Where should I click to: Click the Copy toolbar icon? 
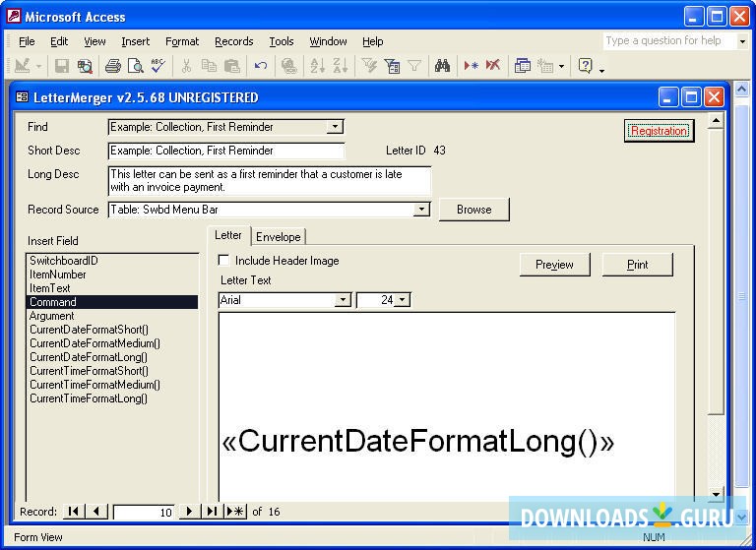pyautogui.click(x=209, y=66)
